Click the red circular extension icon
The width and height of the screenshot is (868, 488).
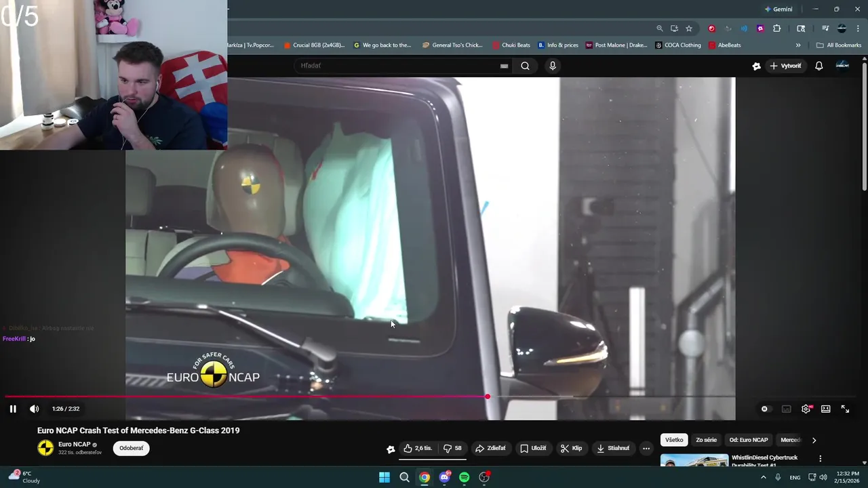(711, 28)
